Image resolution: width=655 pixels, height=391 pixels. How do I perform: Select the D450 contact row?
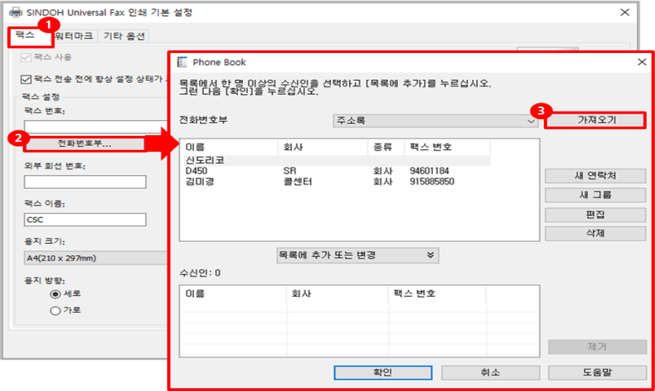[337, 171]
